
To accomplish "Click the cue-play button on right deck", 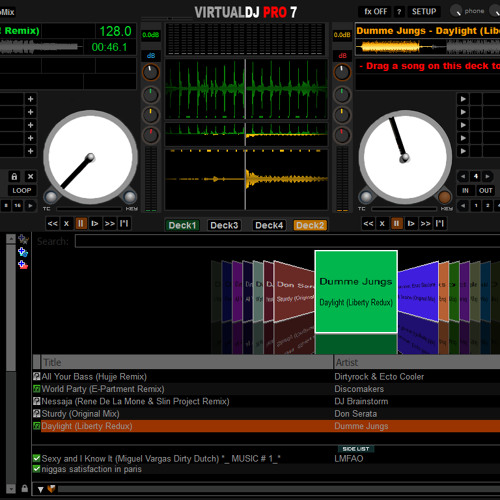I will (411, 223).
